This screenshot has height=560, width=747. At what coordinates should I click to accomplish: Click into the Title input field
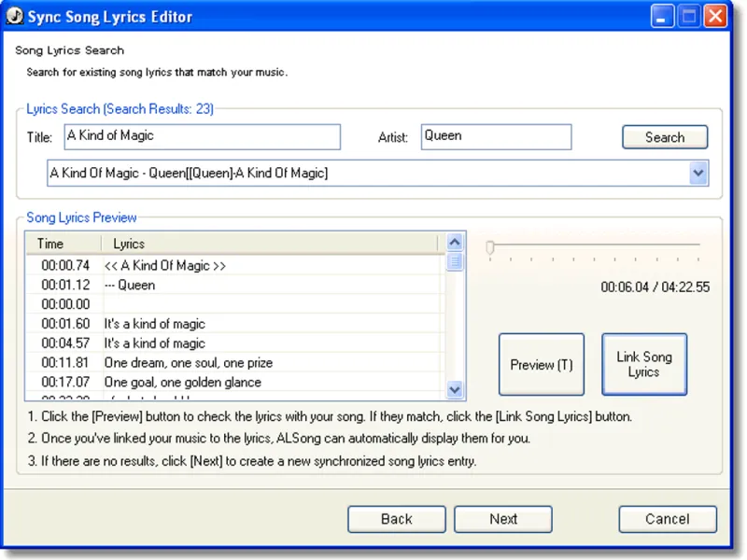click(x=203, y=136)
